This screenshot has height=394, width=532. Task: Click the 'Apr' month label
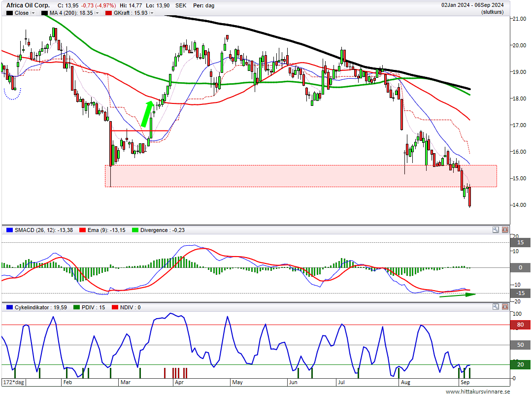click(x=179, y=382)
